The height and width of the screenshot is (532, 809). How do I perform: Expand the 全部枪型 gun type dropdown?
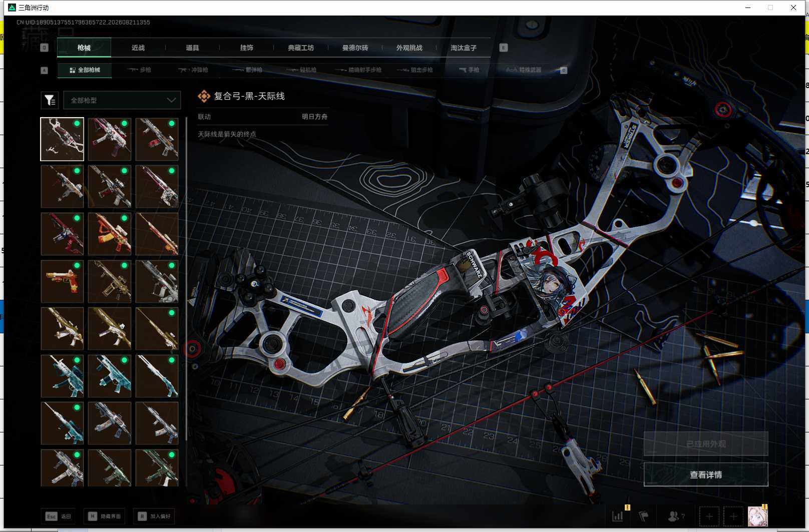click(x=122, y=101)
